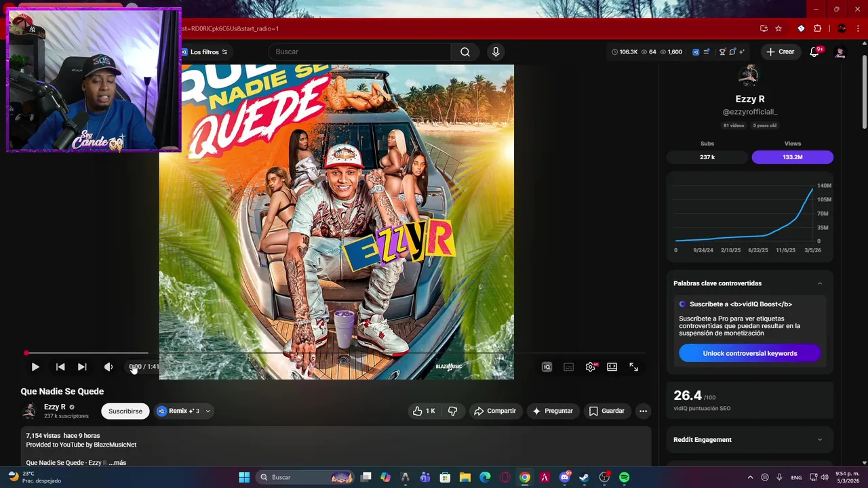Image resolution: width=868 pixels, height=488 pixels.
Task: Open Ezzy R avatar in vidIQ panel
Action: (x=749, y=76)
